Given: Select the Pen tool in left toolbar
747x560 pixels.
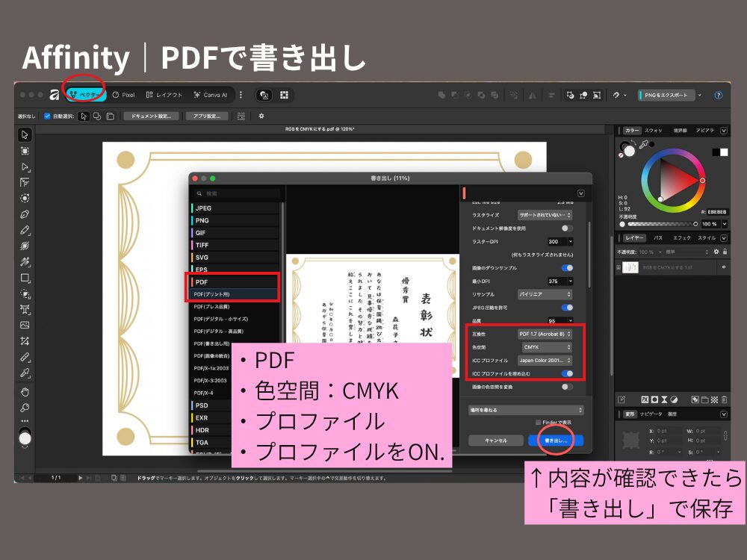Looking at the screenshot, I should pyautogui.click(x=25, y=214).
